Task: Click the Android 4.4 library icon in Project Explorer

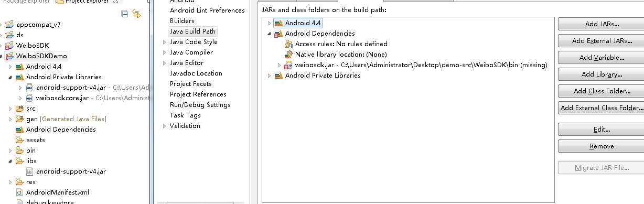Action: click(x=19, y=67)
